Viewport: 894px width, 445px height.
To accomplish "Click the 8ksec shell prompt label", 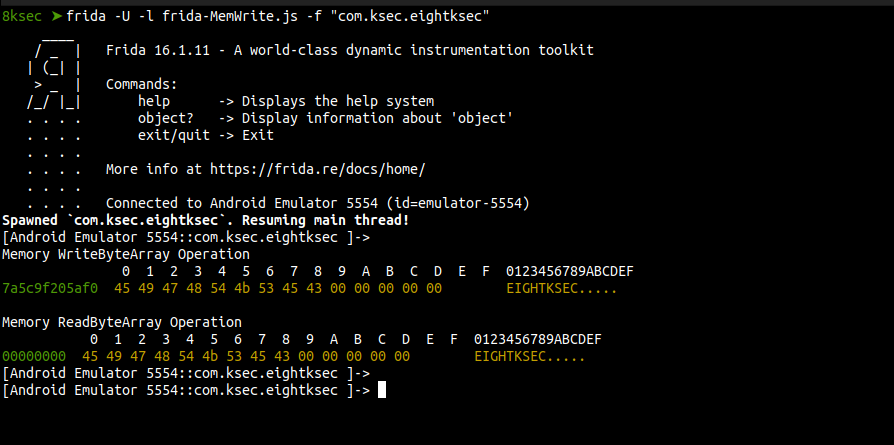I will coord(21,17).
